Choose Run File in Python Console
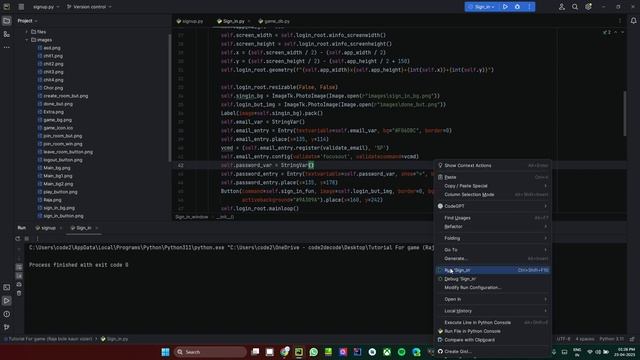This screenshot has height=360, width=640. pyautogui.click(x=493, y=331)
